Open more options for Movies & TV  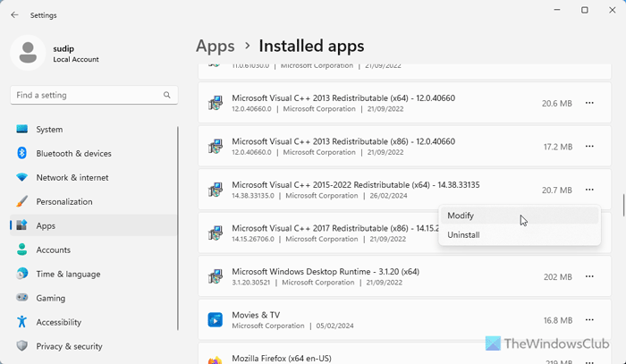589,320
